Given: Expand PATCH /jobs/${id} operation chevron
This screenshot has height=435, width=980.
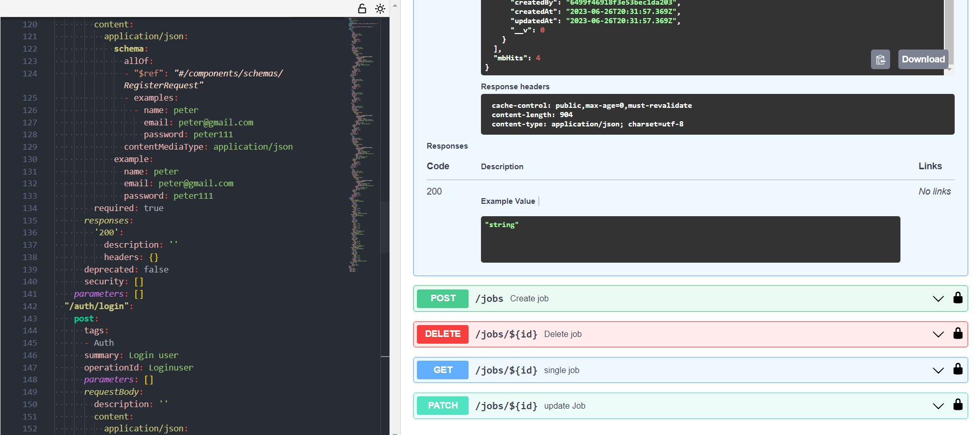Looking at the screenshot, I should point(938,406).
